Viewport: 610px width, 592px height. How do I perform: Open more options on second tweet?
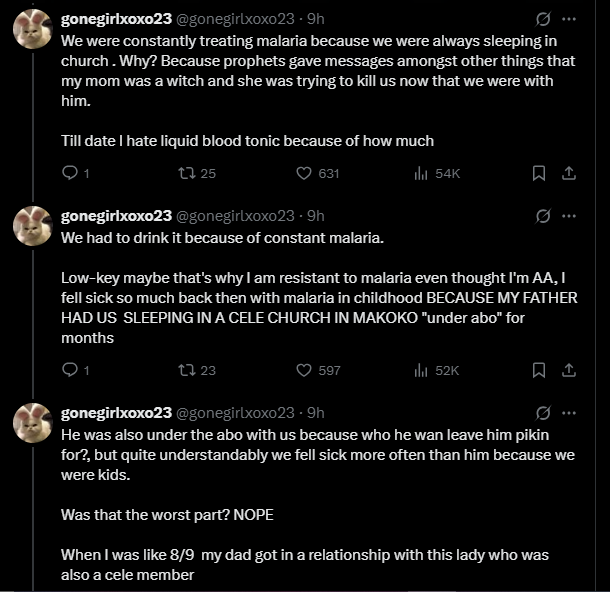pyautogui.click(x=569, y=216)
